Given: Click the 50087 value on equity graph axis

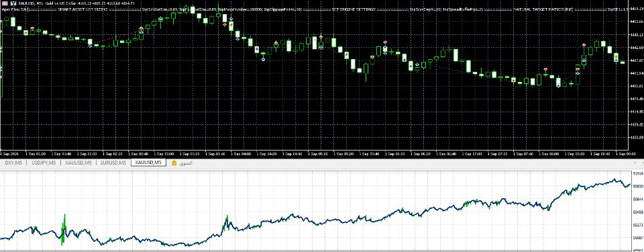Looking at the screenshot, I should point(638,238).
